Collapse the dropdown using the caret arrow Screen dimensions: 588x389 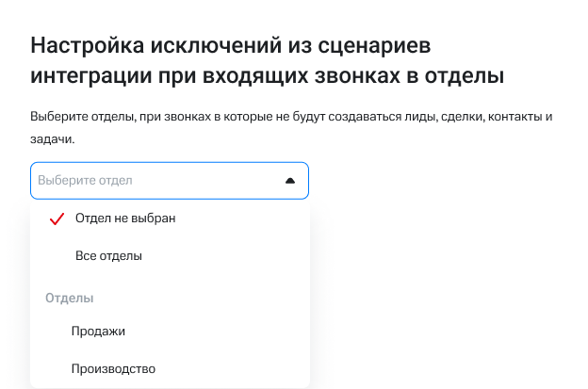coord(290,180)
